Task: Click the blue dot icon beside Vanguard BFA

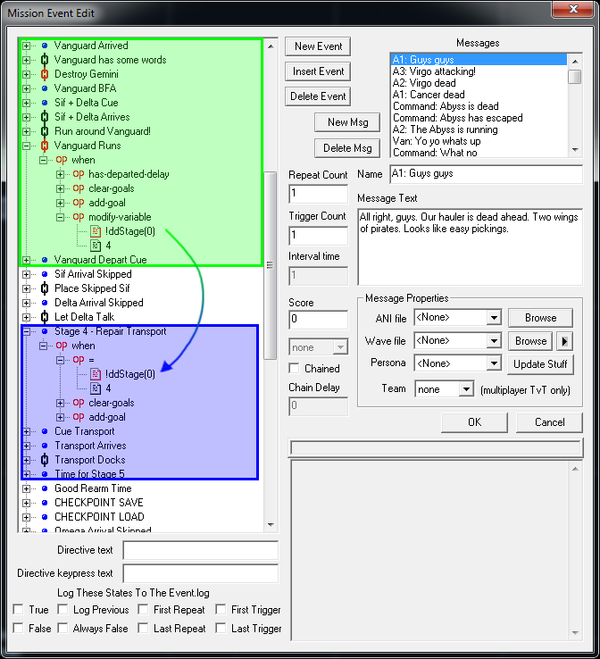Action: point(44,89)
